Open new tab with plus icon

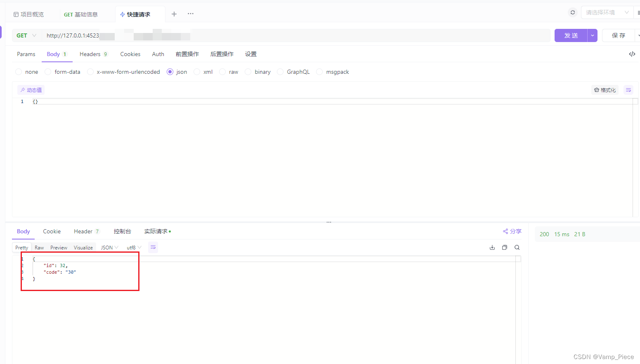coord(174,14)
